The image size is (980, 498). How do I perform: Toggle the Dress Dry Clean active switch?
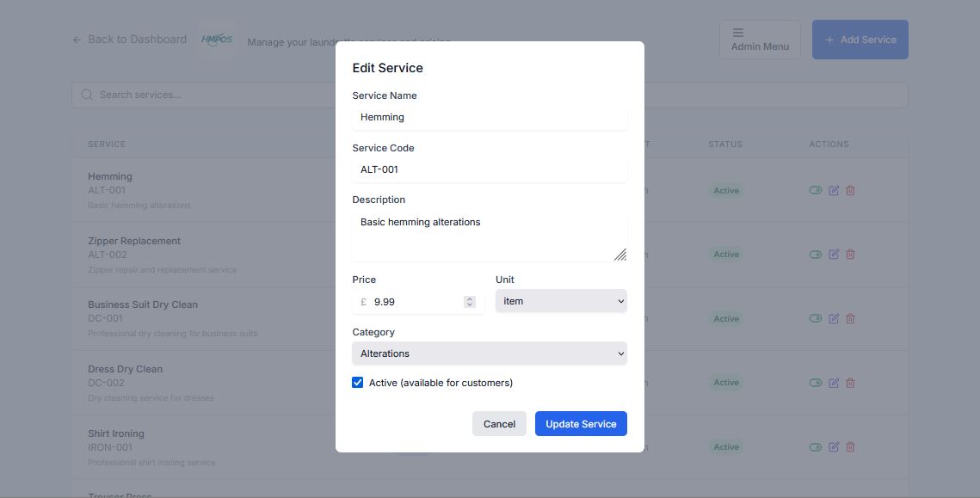(815, 383)
